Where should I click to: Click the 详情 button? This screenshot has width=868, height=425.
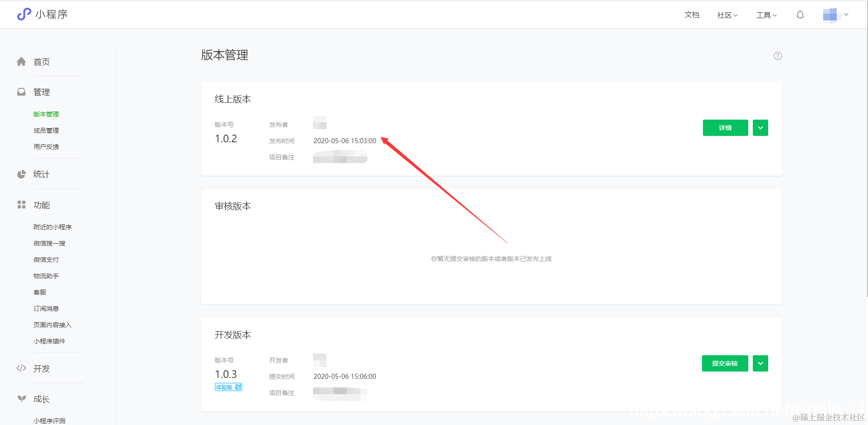point(725,128)
